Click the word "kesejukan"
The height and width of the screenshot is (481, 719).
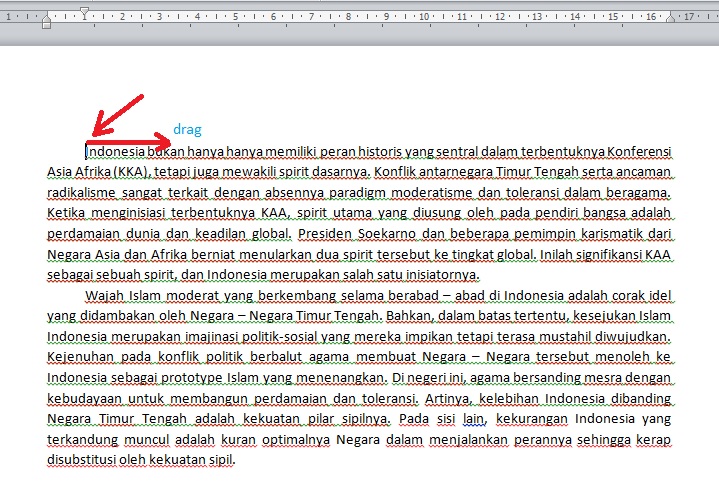(x=602, y=316)
